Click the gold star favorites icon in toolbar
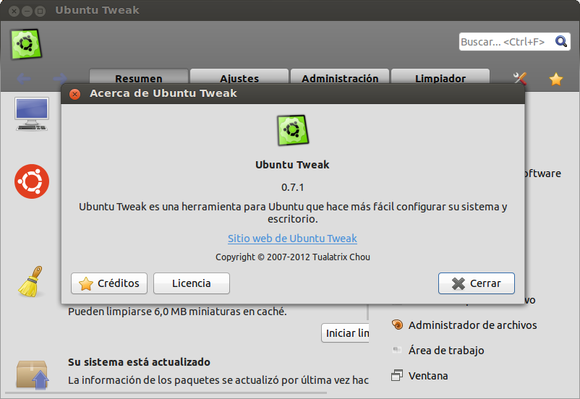580x399 pixels. click(x=556, y=79)
